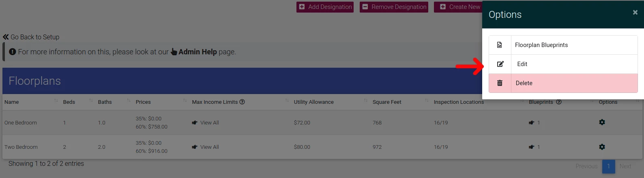644x178 pixels.
Task: Click the Remove Designation button
Action: click(394, 7)
